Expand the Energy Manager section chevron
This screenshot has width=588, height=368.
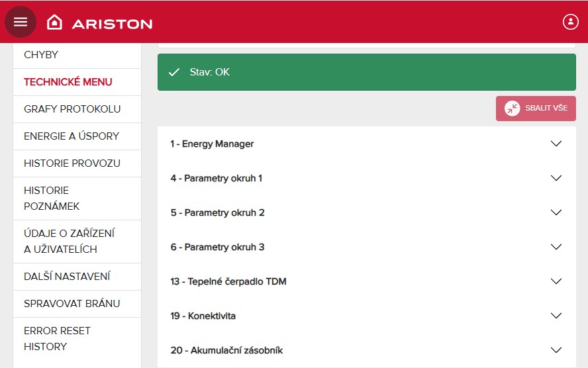(x=556, y=144)
